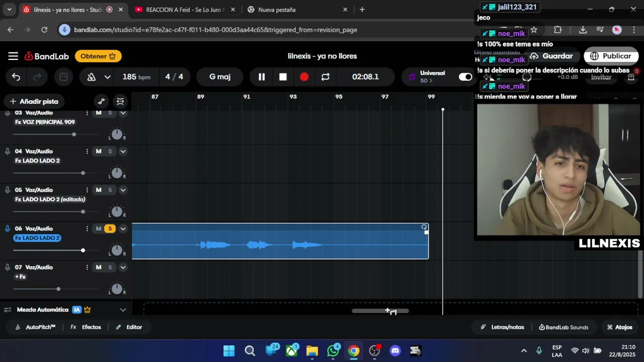Mute track 07 with M button
The height and width of the screenshot is (362, 644).
click(99, 267)
